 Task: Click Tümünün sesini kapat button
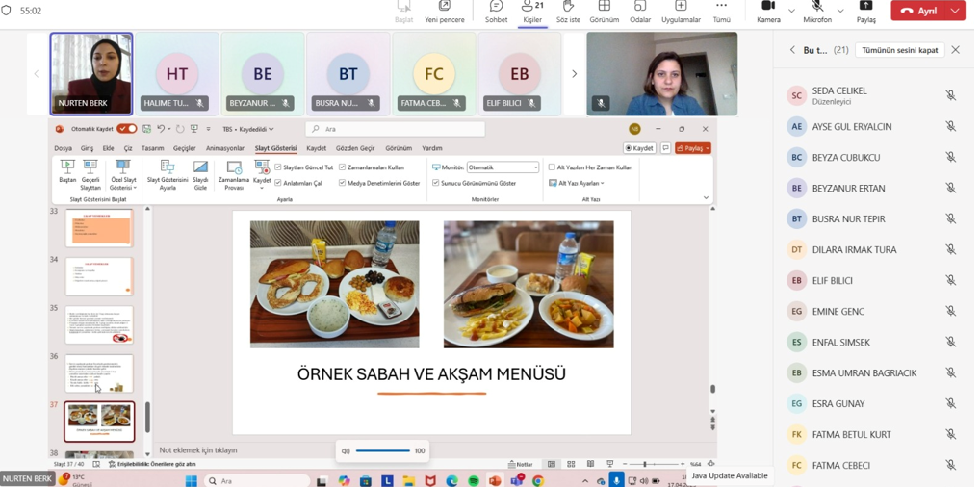(899, 50)
